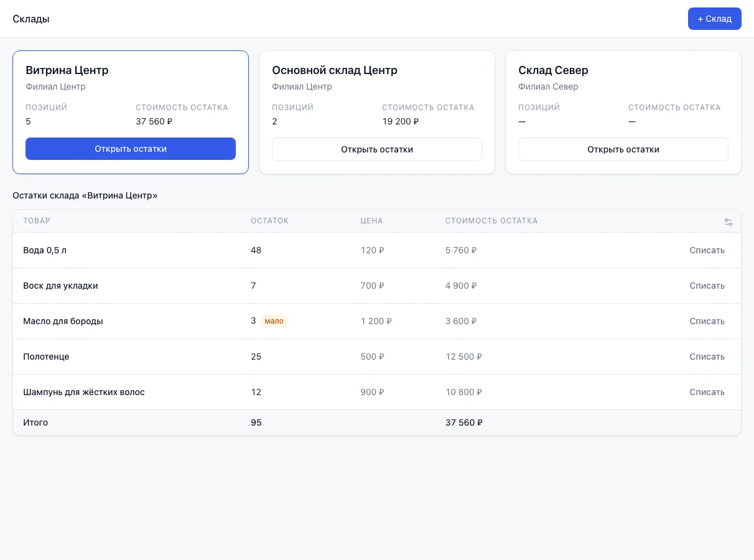The width and height of the screenshot is (754, 560).
Task: Click the 4 900 ₽ stock value cell
Action: [x=461, y=286]
